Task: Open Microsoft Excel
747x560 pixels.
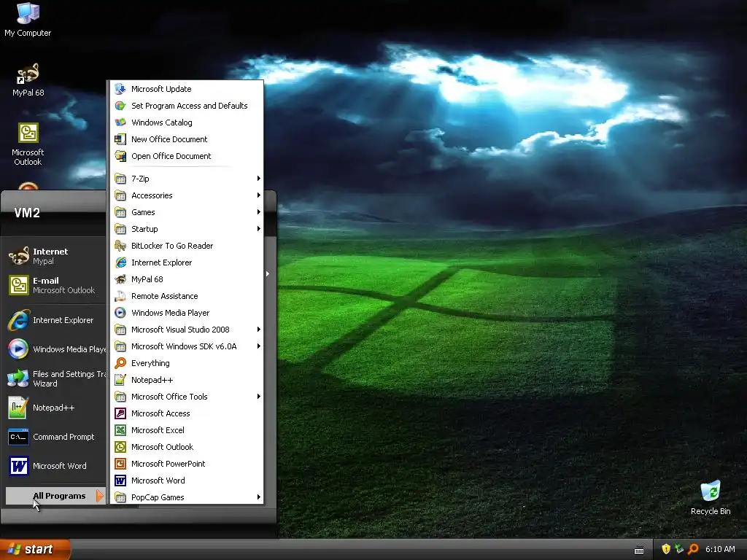Action: (x=186, y=430)
